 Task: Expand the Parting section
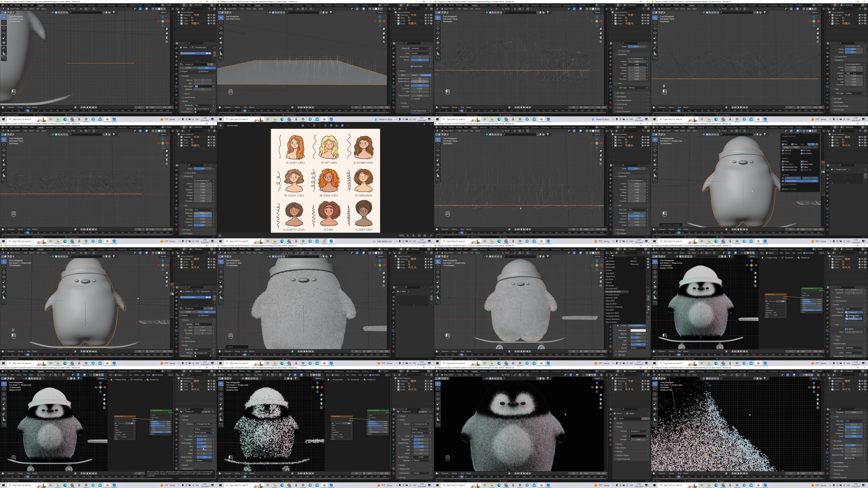pos(404,103)
